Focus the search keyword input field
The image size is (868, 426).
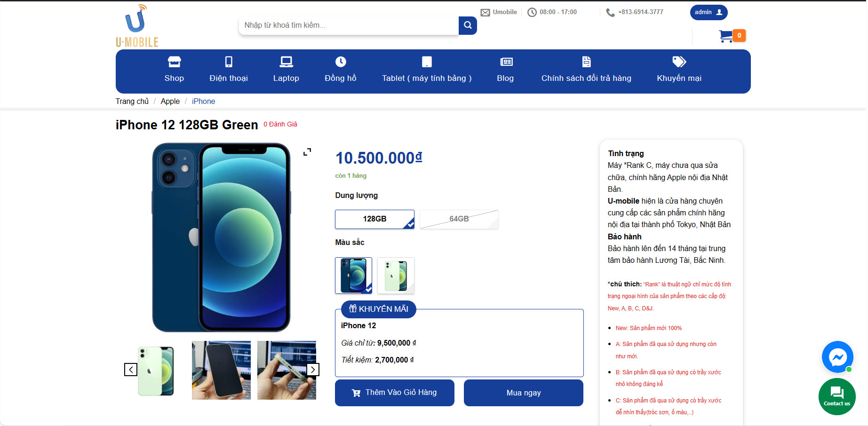pos(348,25)
